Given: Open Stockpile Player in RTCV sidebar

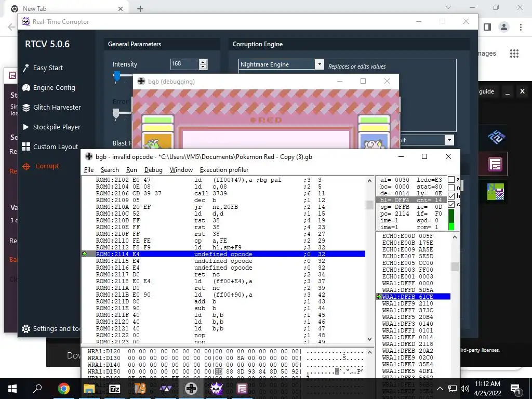Looking at the screenshot, I should click(x=51, y=127).
